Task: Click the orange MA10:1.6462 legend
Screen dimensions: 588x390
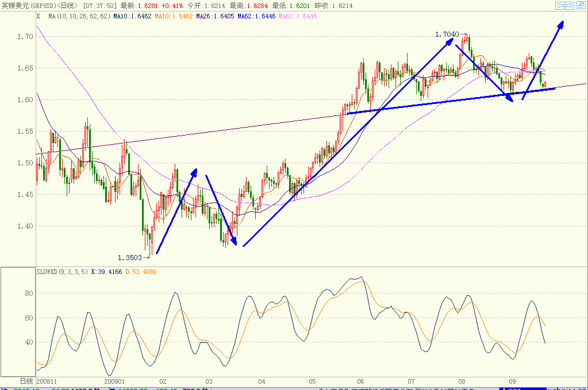Action: [x=174, y=16]
